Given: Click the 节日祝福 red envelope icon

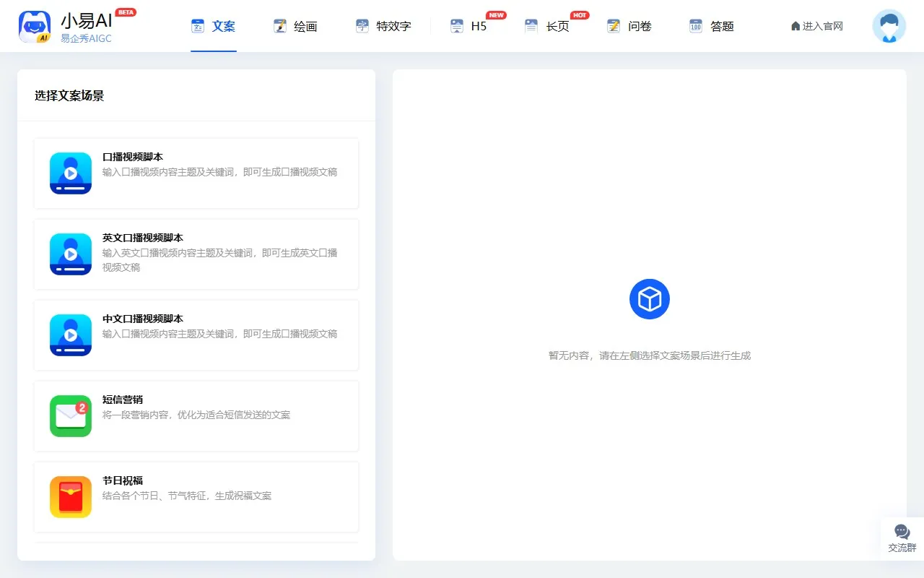Looking at the screenshot, I should [70, 497].
